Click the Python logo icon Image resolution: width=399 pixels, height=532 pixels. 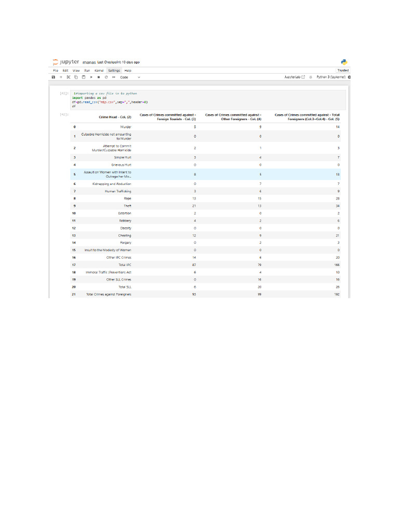click(x=344, y=62)
